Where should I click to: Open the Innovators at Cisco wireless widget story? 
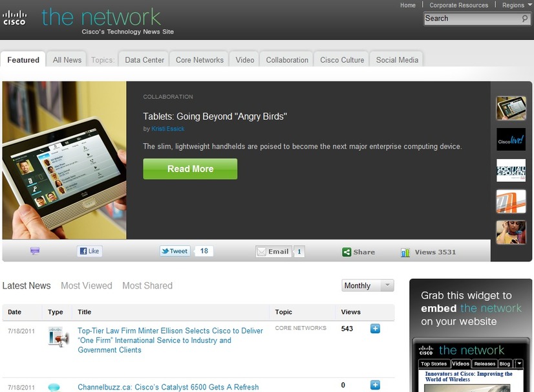469,376
